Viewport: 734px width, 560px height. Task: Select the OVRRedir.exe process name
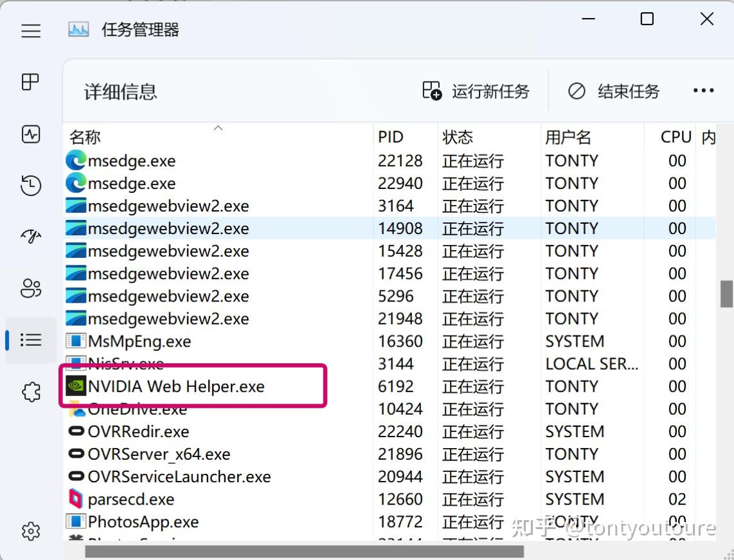139,431
